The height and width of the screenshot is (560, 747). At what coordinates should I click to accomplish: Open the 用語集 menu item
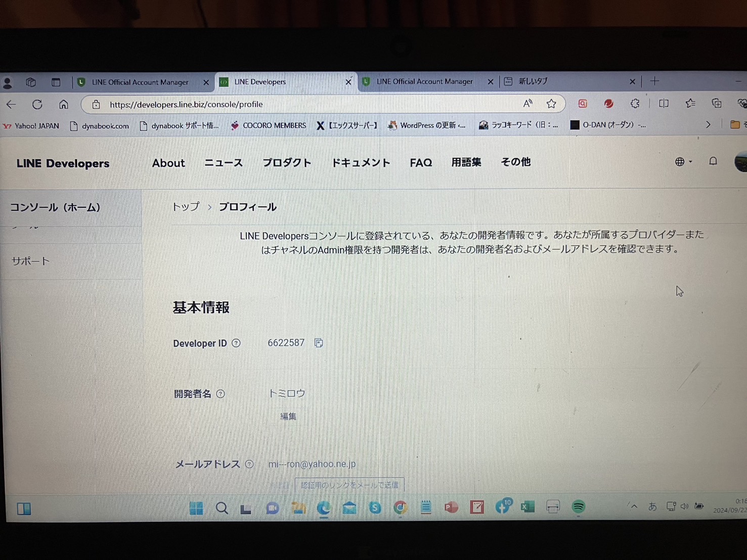click(x=466, y=162)
